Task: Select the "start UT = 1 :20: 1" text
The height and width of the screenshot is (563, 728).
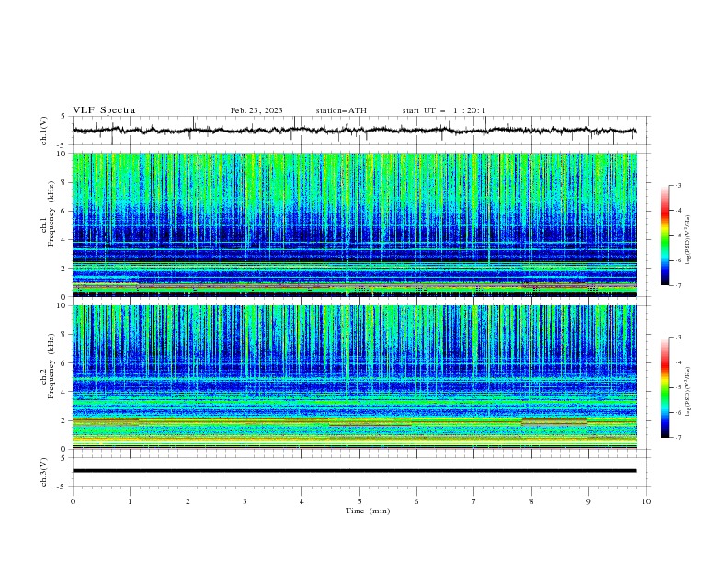Action: click(x=444, y=110)
